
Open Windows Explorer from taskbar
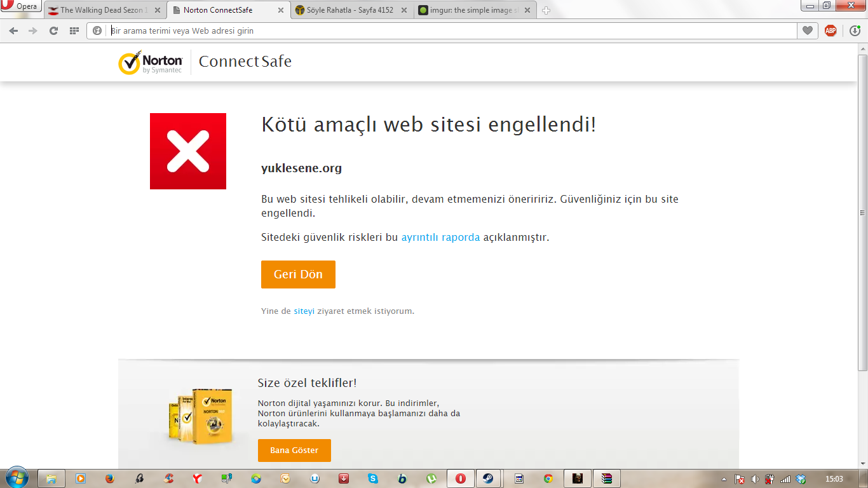[x=51, y=478]
